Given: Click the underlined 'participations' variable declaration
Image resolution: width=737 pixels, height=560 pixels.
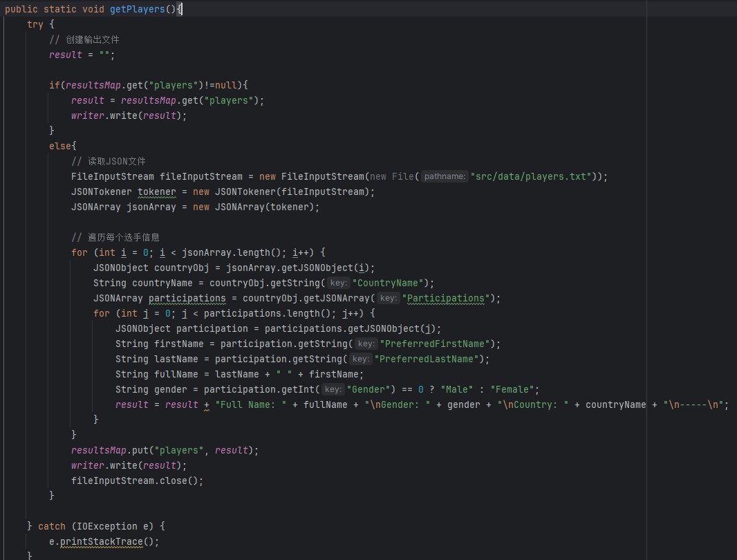Looking at the screenshot, I should (187, 298).
